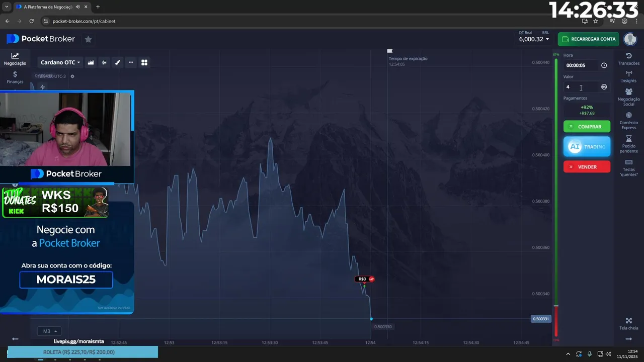Expand the Cardano OTC asset selector
644x362 pixels.
(60, 62)
